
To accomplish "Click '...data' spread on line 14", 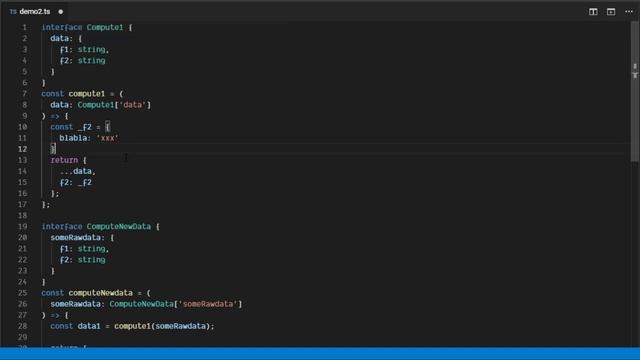I will coord(76,171).
